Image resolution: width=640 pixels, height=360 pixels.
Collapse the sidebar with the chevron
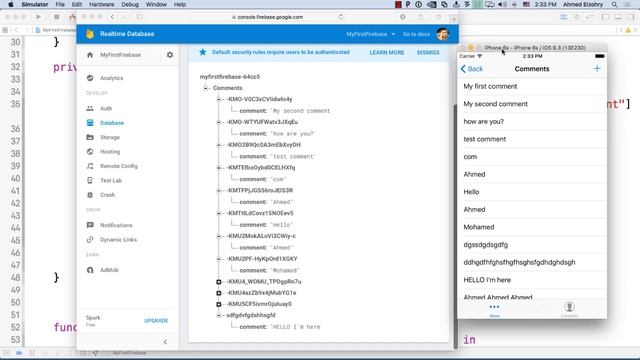[165, 342]
